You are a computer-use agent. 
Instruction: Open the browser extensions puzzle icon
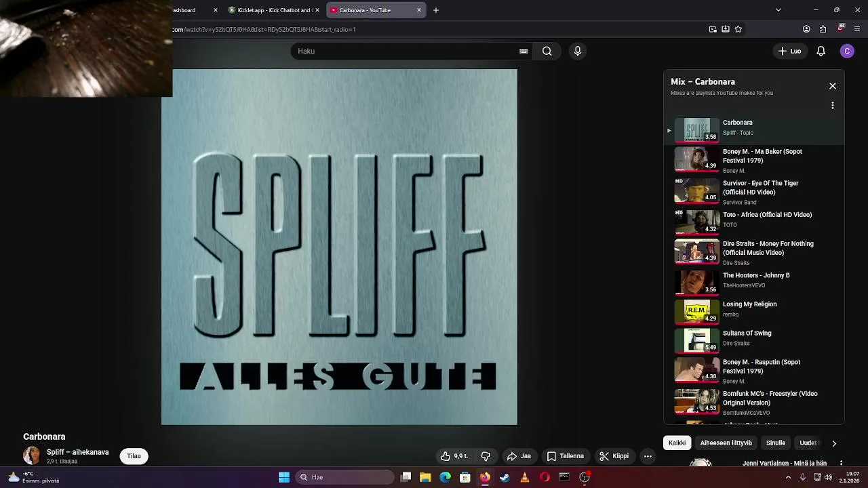coord(823,29)
